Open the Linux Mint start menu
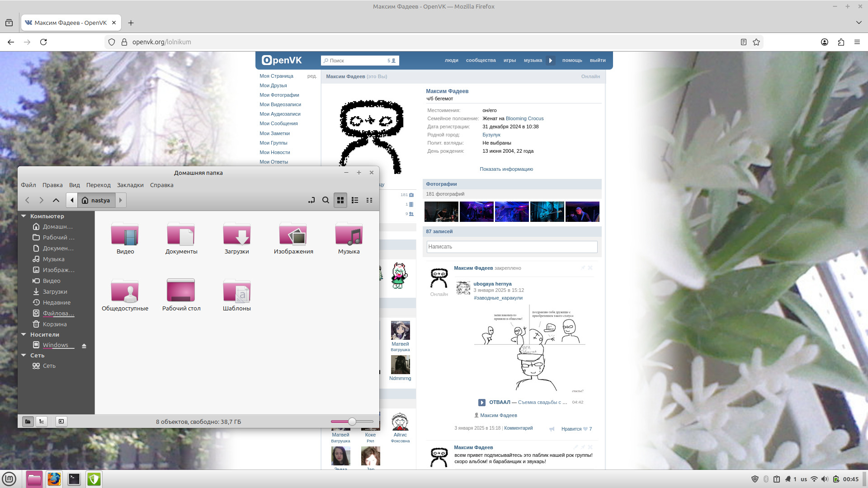This screenshot has width=868, height=488. 9,479
